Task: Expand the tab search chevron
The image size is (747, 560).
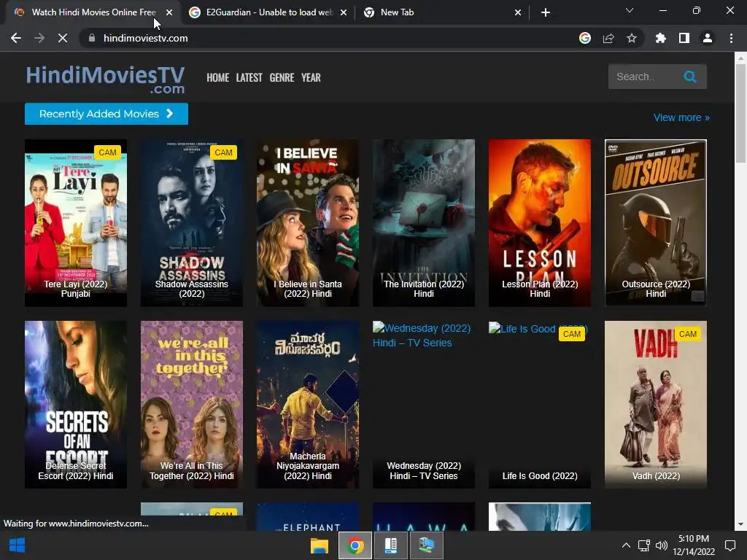Action: point(630,10)
